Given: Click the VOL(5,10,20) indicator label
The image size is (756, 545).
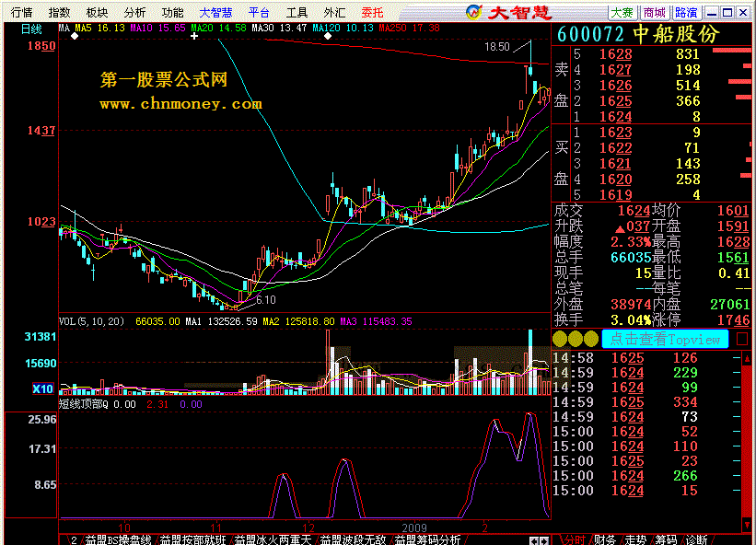Looking at the screenshot, I should (91, 321).
